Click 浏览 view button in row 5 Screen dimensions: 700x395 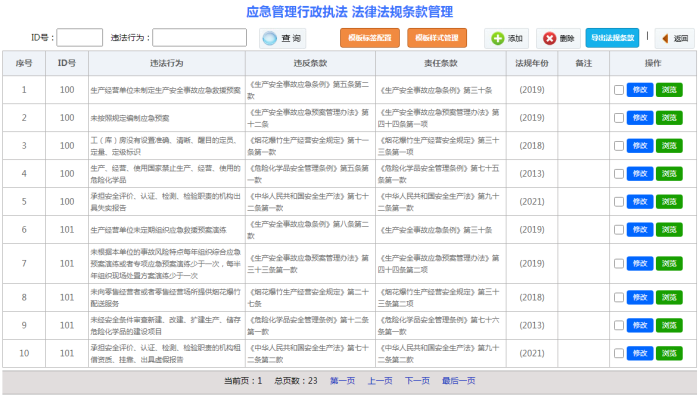(x=669, y=201)
